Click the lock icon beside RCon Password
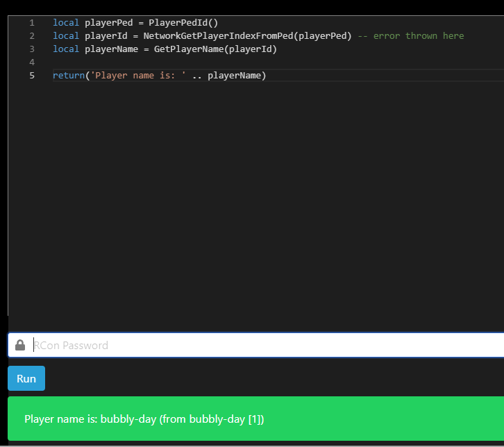This screenshot has width=504, height=447. coord(20,345)
